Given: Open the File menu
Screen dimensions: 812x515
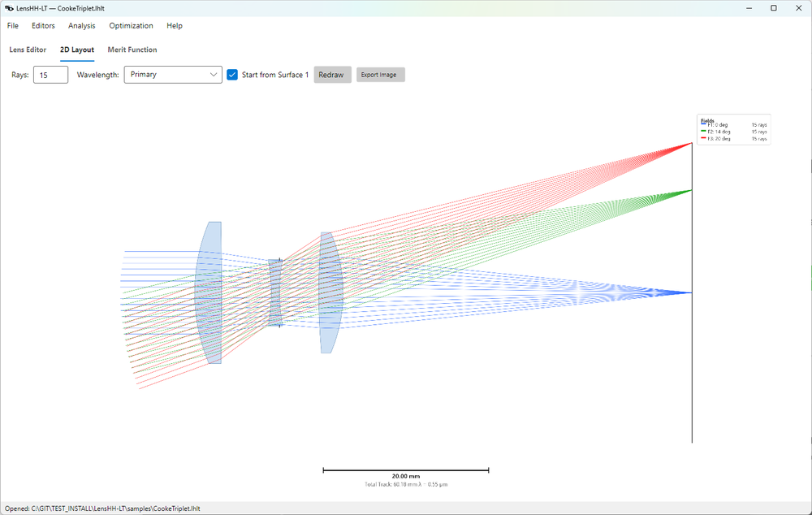Looking at the screenshot, I should (12, 25).
